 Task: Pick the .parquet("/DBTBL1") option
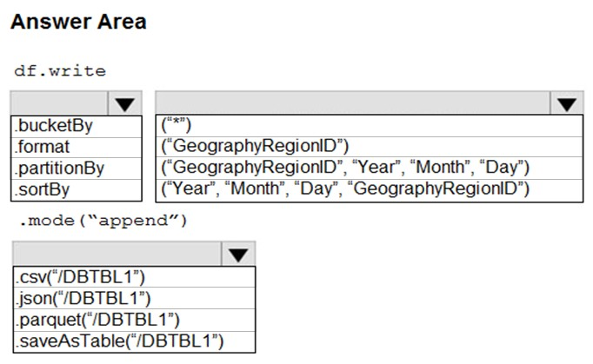(97, 319)
